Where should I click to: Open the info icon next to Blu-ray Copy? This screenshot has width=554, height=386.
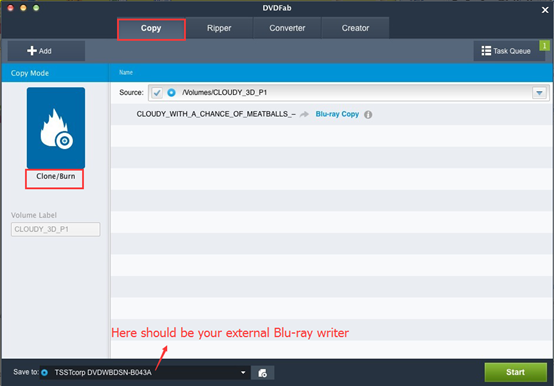(368, 114)
